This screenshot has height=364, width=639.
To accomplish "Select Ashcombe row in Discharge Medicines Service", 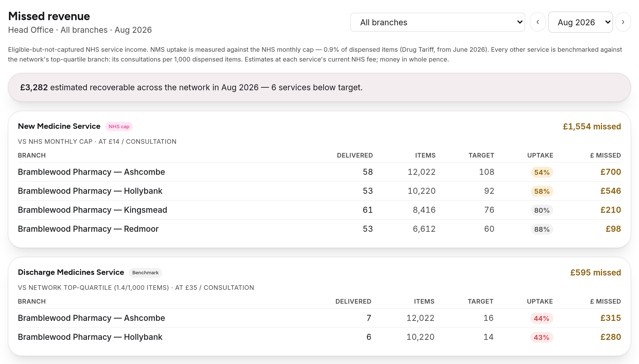I will [319, 318].
